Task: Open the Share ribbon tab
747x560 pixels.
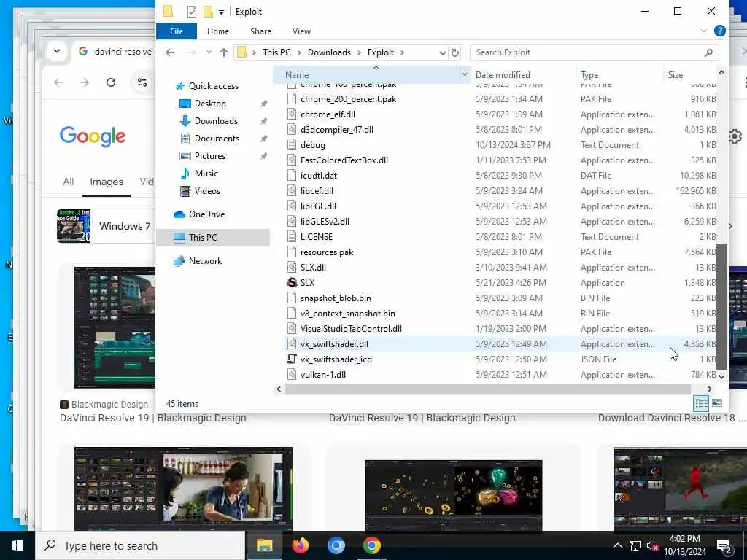Action: pyautogui.click(x=260, y=31)
